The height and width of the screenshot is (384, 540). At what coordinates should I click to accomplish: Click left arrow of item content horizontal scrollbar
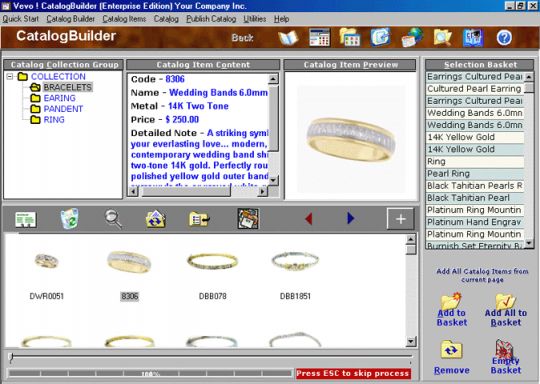[133, 191]
